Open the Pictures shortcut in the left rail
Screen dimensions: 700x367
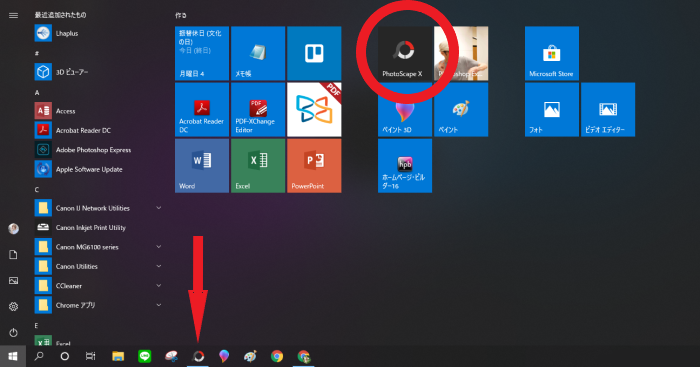[13, 280]
